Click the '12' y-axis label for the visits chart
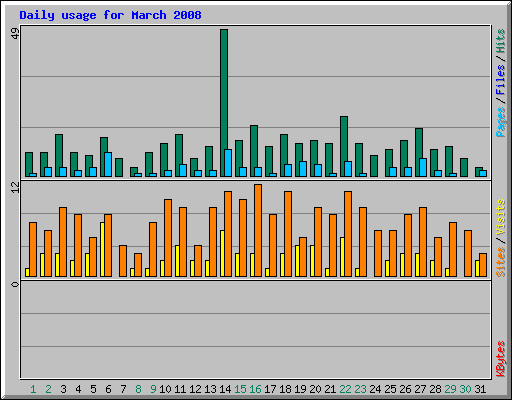This screenshot has width=512, height=400. pyautogui.click(x=15, y=188)
